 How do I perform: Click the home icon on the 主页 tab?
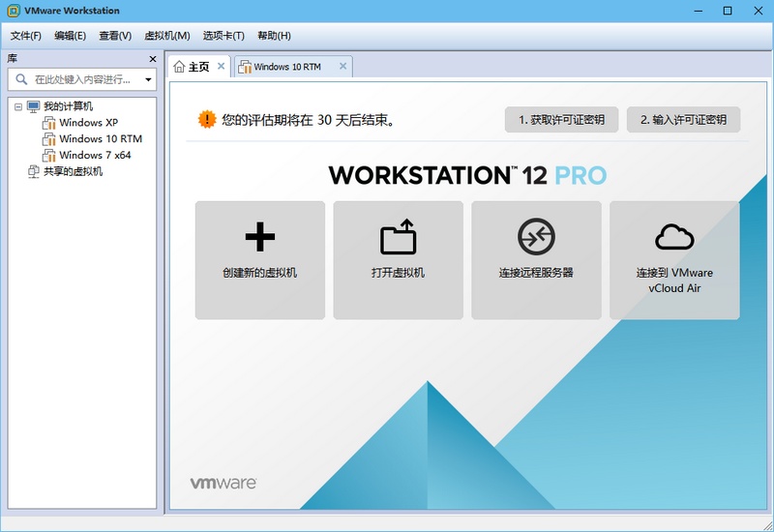[x=179, y=67]
